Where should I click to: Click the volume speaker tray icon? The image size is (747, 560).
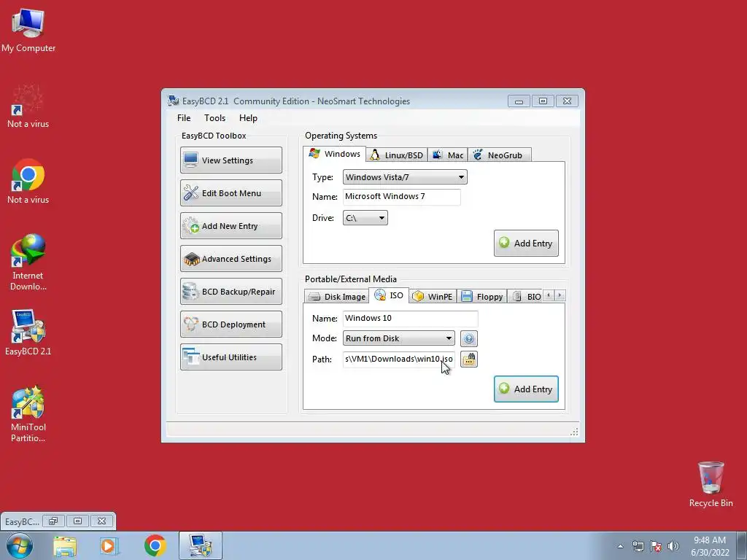click(x=673, y=546)
